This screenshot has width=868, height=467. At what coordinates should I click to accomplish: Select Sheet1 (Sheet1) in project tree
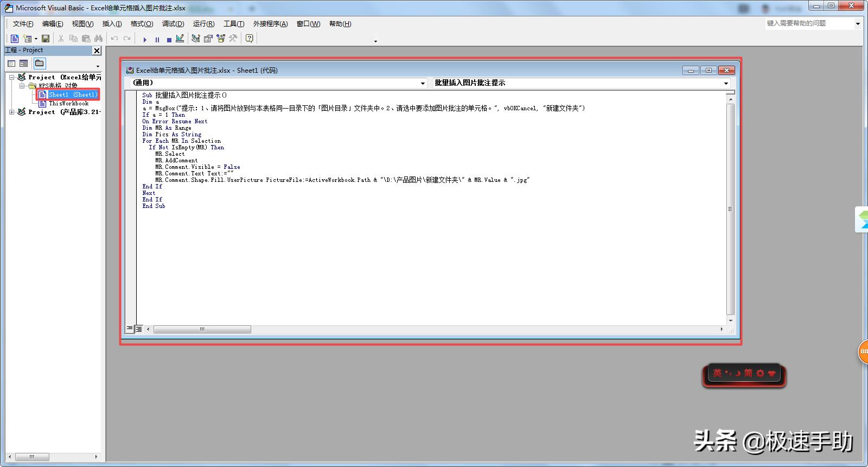(x=73, y=94)
